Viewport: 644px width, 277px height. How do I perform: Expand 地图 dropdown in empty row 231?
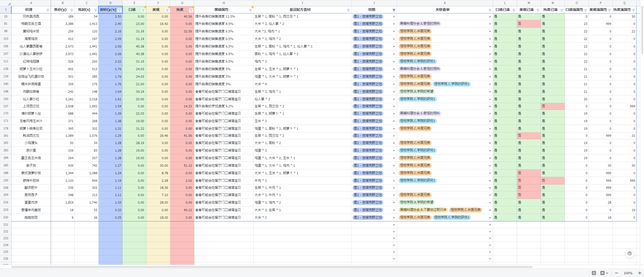pos(394,225)
